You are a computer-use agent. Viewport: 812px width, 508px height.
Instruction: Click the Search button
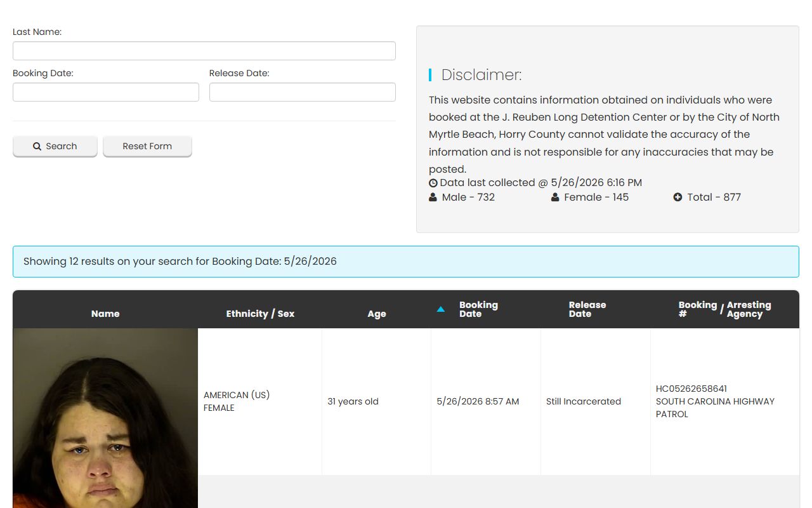click(x=55, y=146)
